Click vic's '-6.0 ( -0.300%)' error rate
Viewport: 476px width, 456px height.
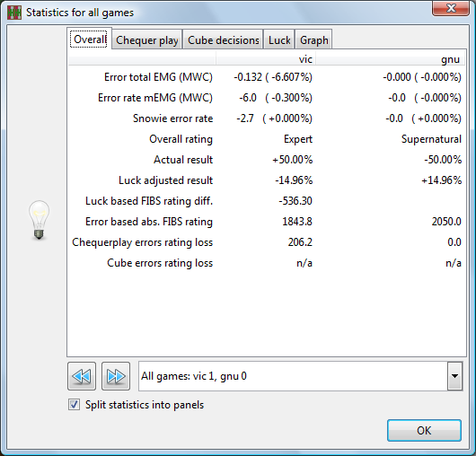point(276,98)
